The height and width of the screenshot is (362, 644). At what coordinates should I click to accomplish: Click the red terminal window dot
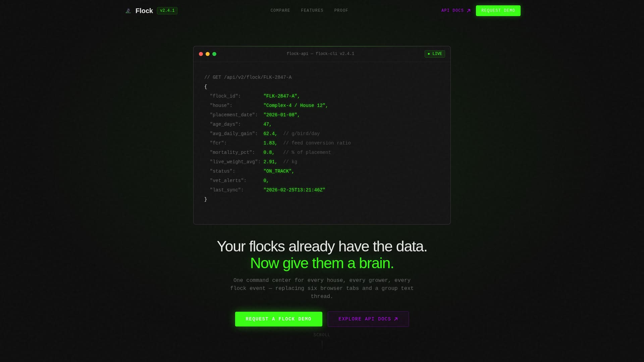201,54
